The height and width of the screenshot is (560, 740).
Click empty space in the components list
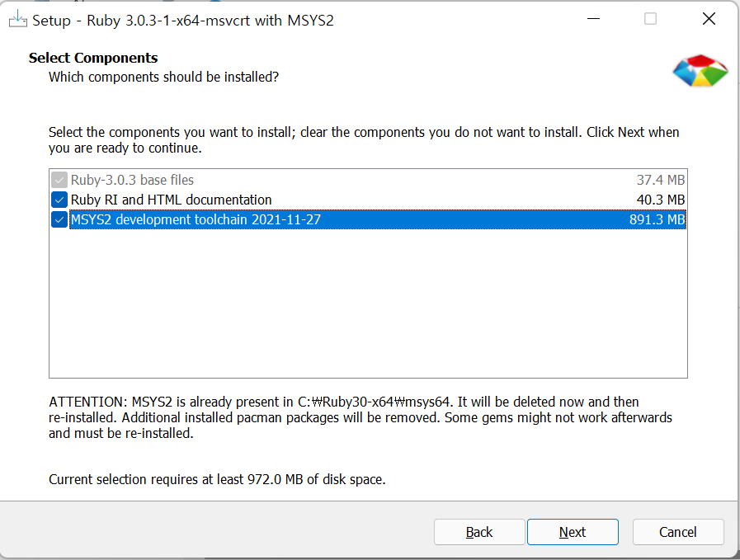point(368,302)
